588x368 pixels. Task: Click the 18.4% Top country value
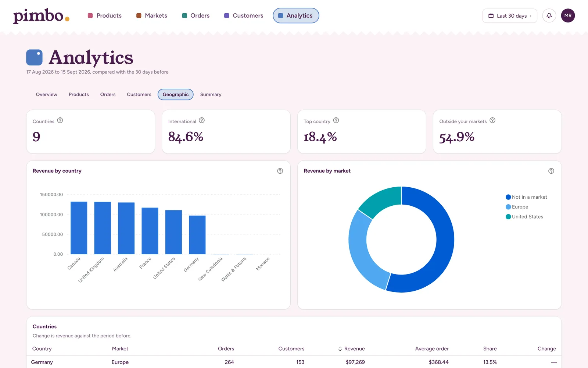320,137
